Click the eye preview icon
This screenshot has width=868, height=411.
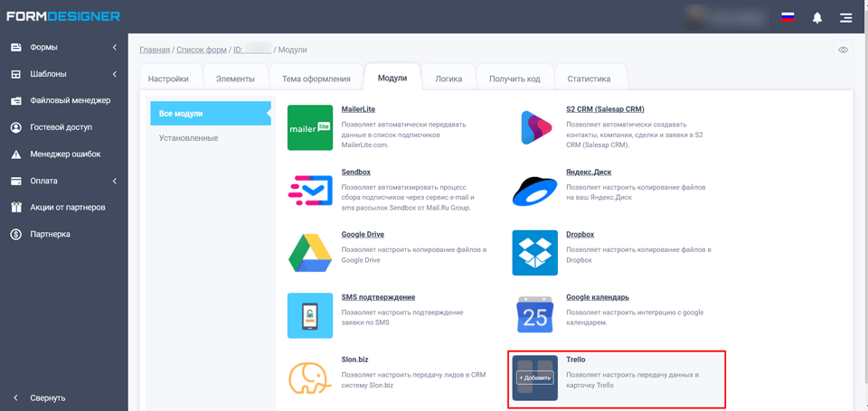[843, 50]
